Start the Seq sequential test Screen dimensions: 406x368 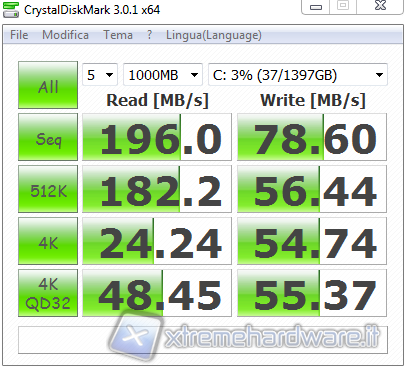coord(48,137)
